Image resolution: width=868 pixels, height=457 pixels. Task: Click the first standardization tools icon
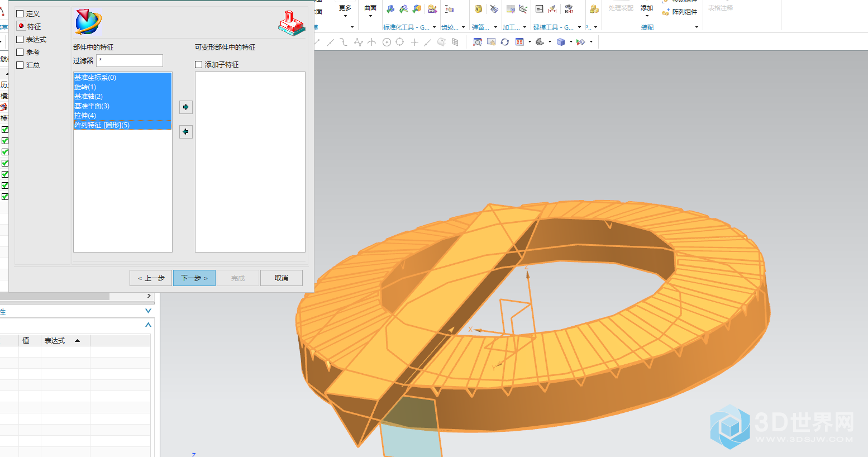(390, 9)
